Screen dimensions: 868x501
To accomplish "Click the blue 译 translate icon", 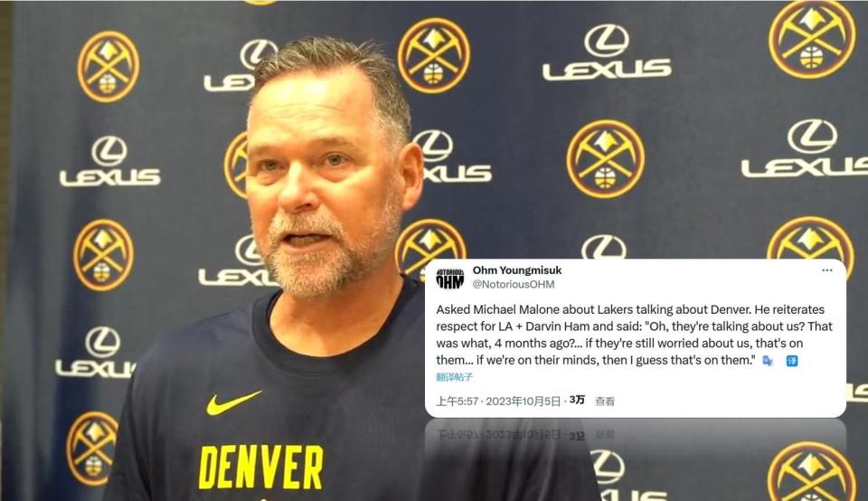I will [792, 361].
